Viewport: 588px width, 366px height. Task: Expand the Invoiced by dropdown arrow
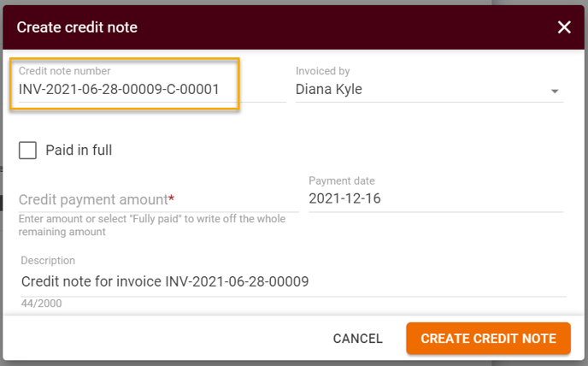pos(555,91)
